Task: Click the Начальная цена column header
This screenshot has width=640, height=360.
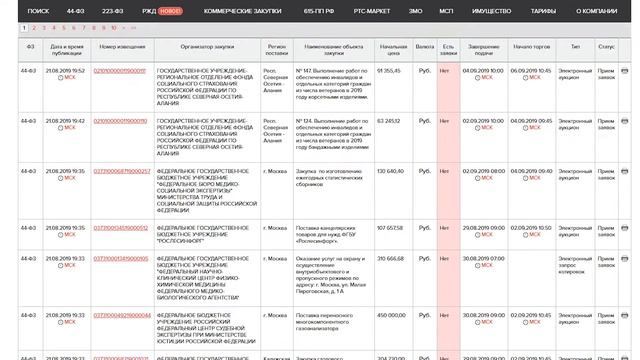Action: click(x=393, y=50)
